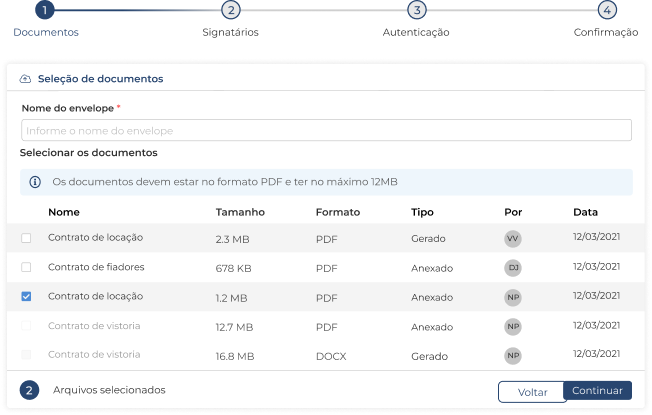
Task: Click the Data column header
Action: (x=585, y=212)
